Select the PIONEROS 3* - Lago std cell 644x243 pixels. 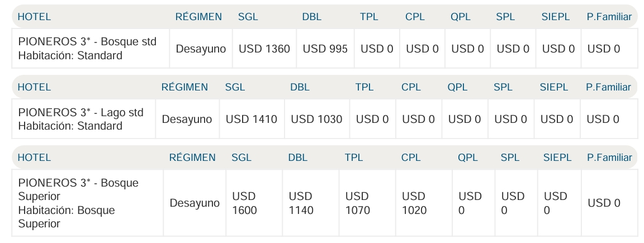point(81,119)
